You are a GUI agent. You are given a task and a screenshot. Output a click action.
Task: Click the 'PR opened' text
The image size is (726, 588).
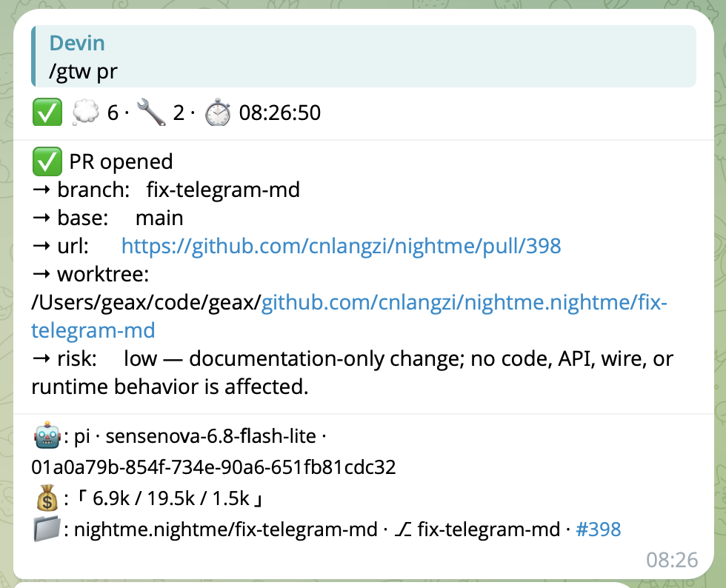(121, 161)
